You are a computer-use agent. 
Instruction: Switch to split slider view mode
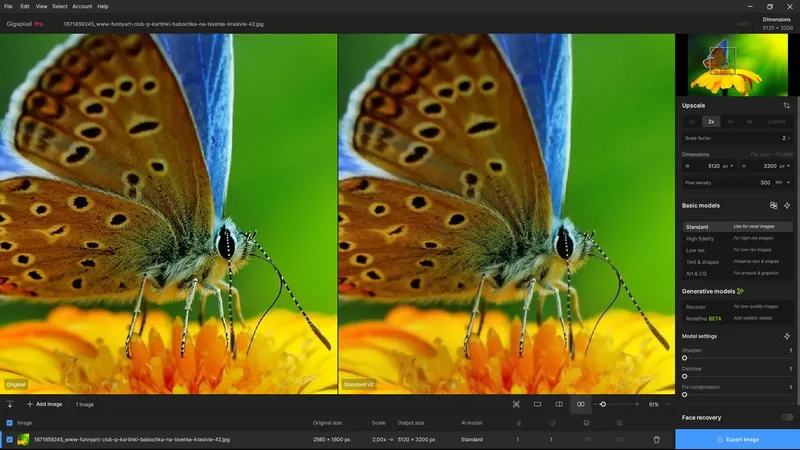click(559, 405)
